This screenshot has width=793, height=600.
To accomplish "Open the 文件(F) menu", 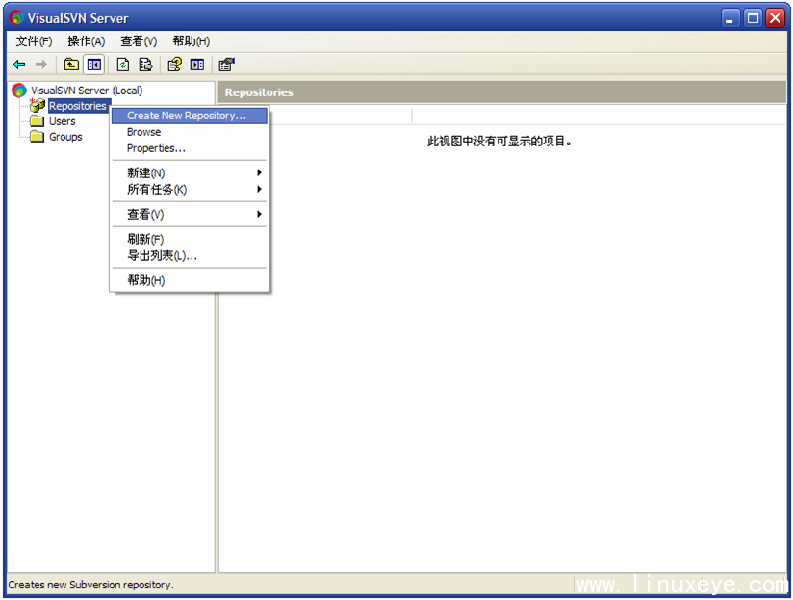I will click(x=33, y=41).
